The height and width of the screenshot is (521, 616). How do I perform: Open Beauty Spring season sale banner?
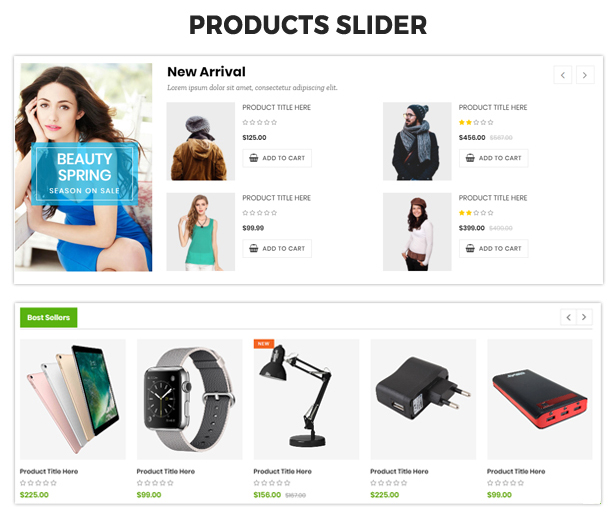[x=84, y=174]
